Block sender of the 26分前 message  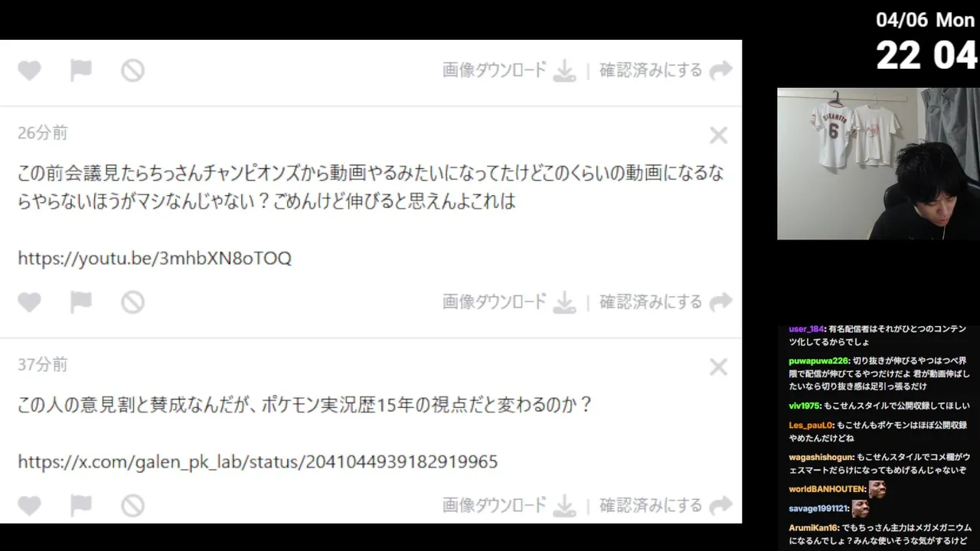point(132,302)
